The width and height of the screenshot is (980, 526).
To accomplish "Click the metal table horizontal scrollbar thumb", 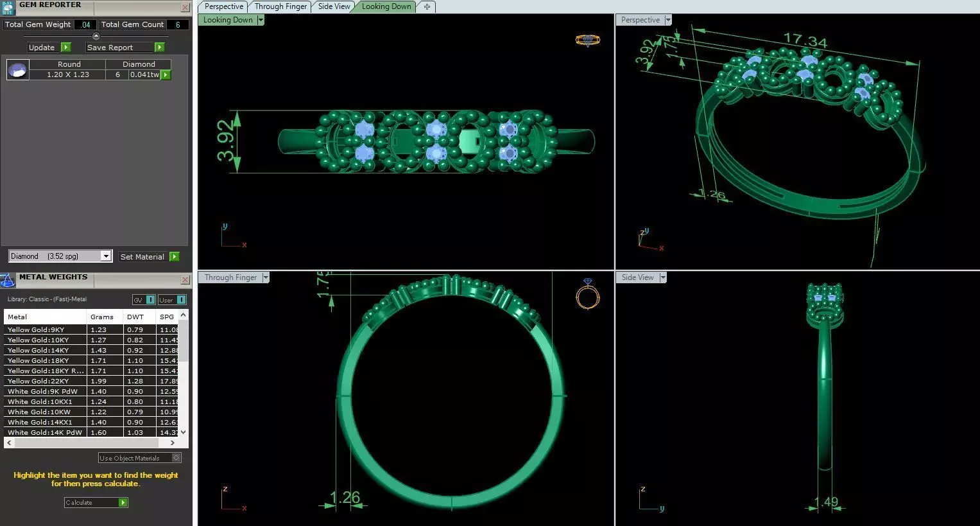I will click(x=87, y=443).
